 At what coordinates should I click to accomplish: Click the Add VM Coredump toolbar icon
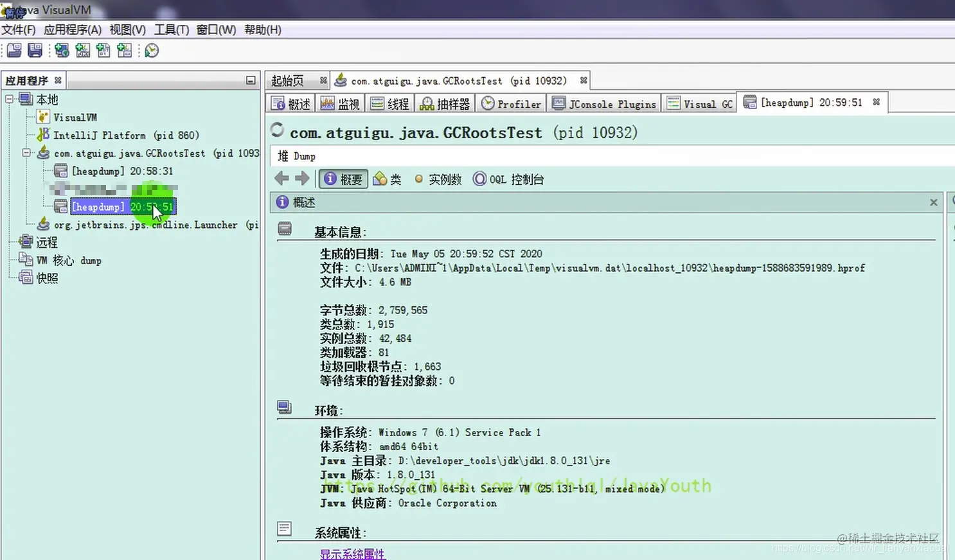click(x=103, y=50)
